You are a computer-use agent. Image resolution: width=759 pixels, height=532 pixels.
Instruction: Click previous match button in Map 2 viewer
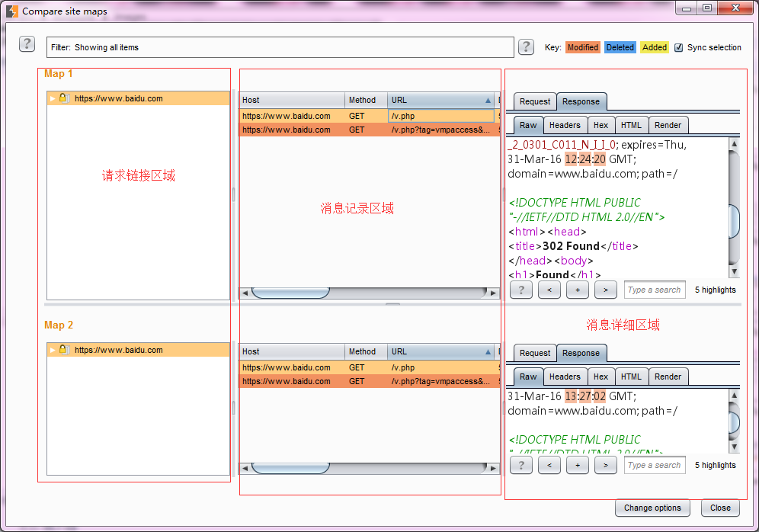tap(549, 465)
